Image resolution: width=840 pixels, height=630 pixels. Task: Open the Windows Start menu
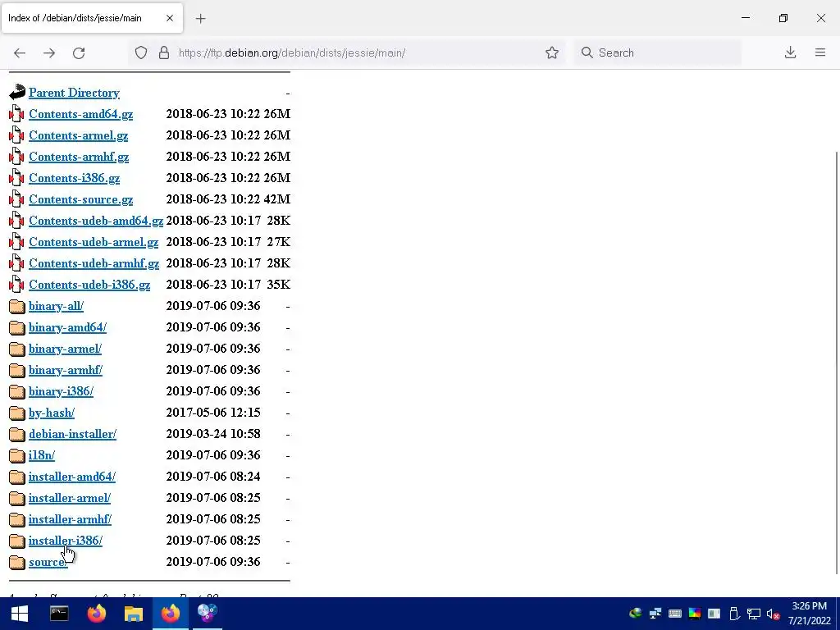[20, 614]
